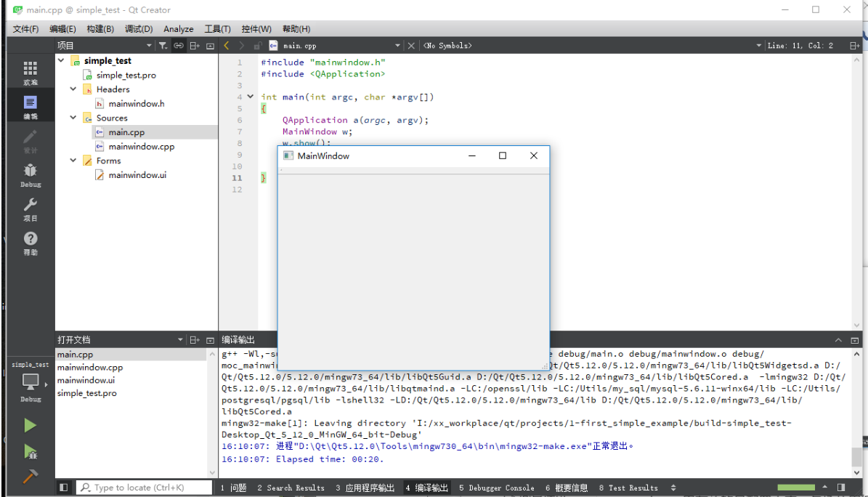This screenshot has width=868, height=497.
Task: Switch to Debug mode in sidebar
Action: click(x=31, y=175)
